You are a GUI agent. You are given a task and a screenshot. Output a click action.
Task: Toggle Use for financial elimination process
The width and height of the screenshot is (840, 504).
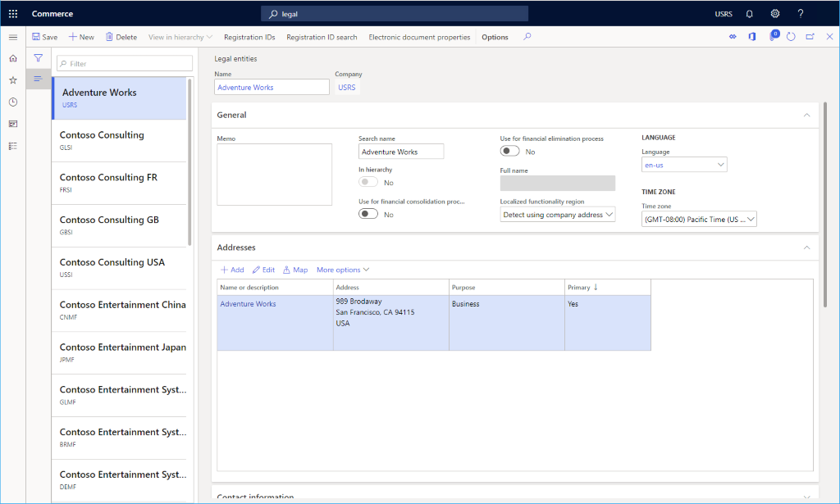point(509,151)
